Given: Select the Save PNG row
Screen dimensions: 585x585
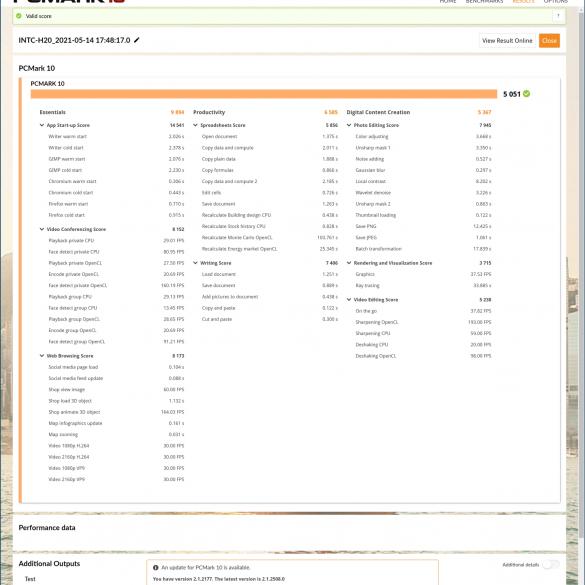Looking at the screenshot, I should point(423,226).
